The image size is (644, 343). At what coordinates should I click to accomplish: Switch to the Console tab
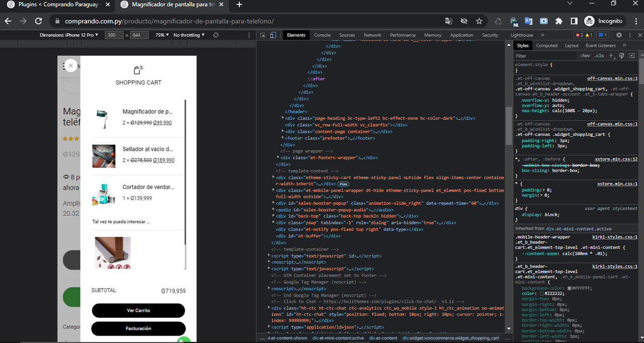(x=322, y=35)
